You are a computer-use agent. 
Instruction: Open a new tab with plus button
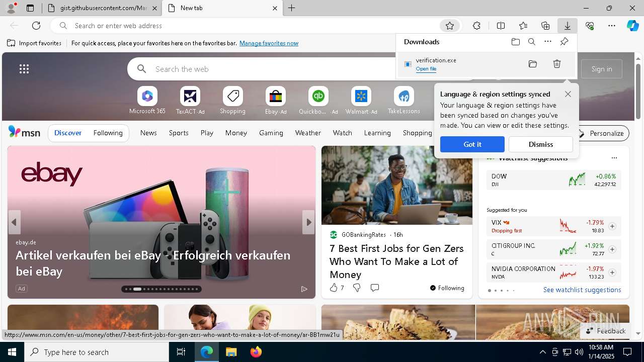coord(292,8)
